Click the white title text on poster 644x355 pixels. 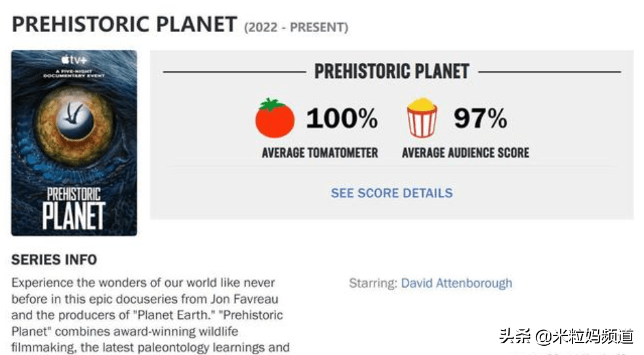[73, 207]
